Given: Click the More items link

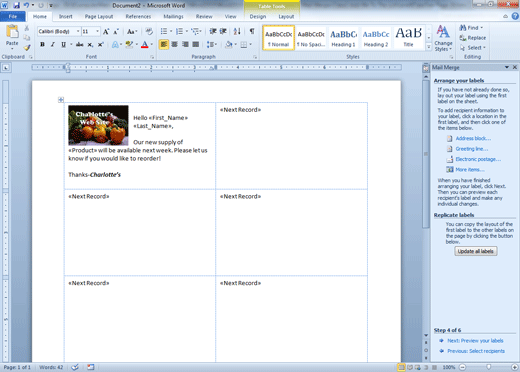Looking at the screenshot, I should click(470, 170).
